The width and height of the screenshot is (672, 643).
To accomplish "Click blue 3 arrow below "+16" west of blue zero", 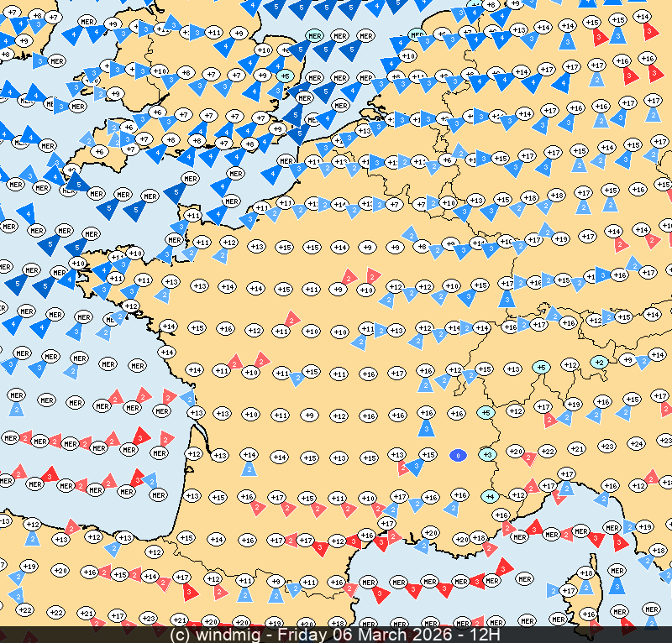I will tap(427, 428).
